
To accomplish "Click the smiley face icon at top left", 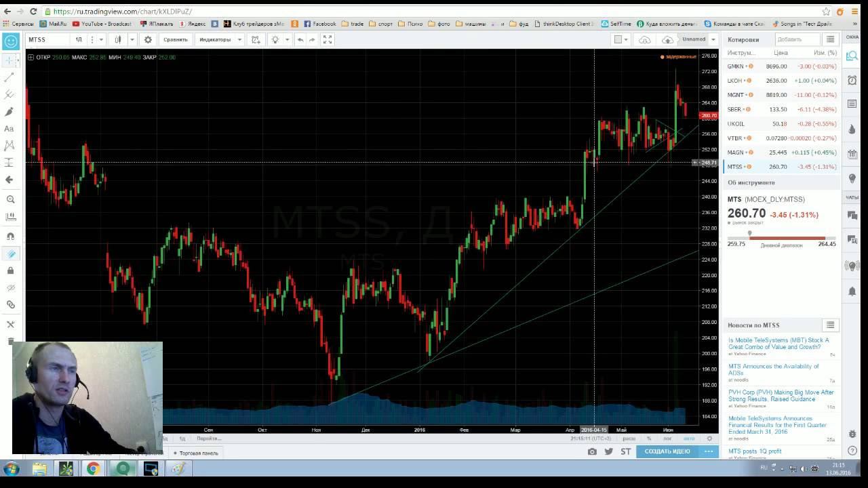I will (11, 41).
